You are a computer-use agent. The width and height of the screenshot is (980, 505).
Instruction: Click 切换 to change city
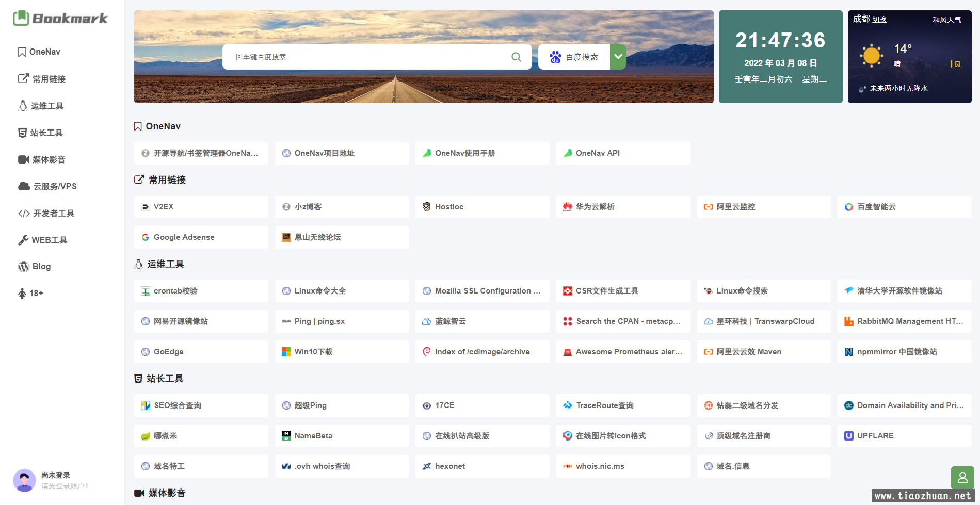click(x=880, y=20)
